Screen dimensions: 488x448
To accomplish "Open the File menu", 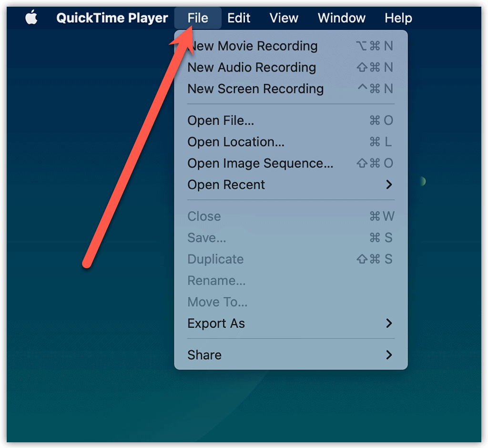I will [x=197, y=18].
